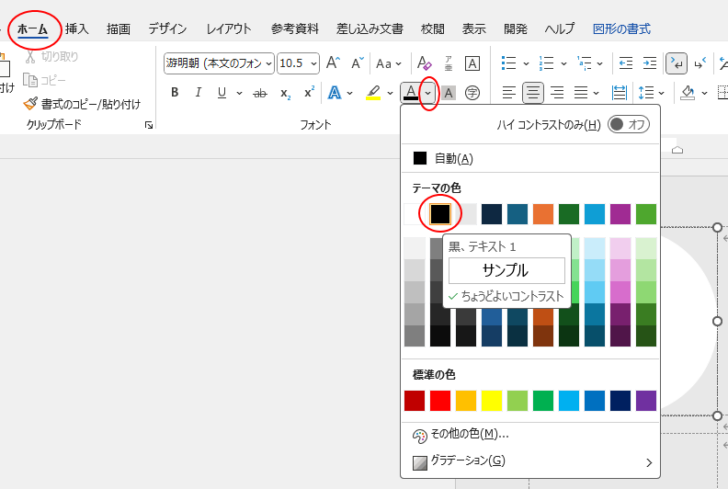Open the phonetic guide (ruby) tool
Image resolution: width=728 pixels, height=489 pixels.
[448, 63]
